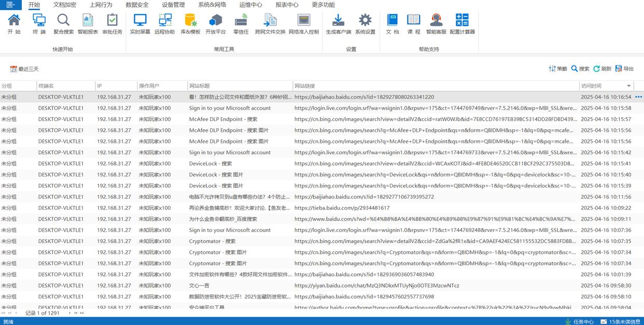The height and width of the screenshot is (325, 644).
Task: Open the 智能客服 support agent icon
Action: (x=436, y=24)
